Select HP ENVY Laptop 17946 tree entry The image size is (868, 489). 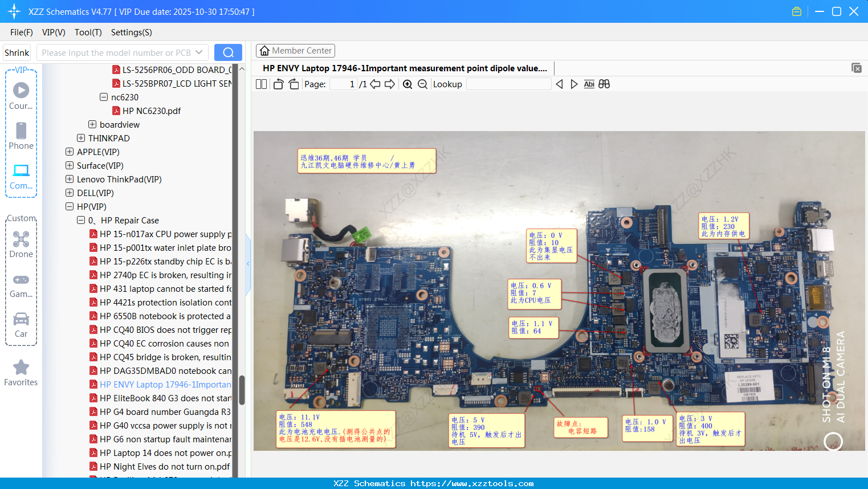click(x=160, y=384)
